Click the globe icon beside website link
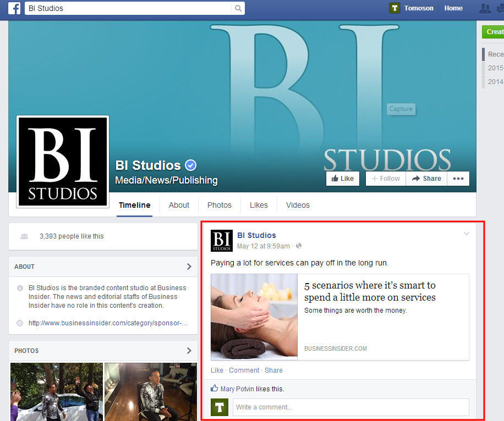This screenshot has width=504, height=421. 20,323
